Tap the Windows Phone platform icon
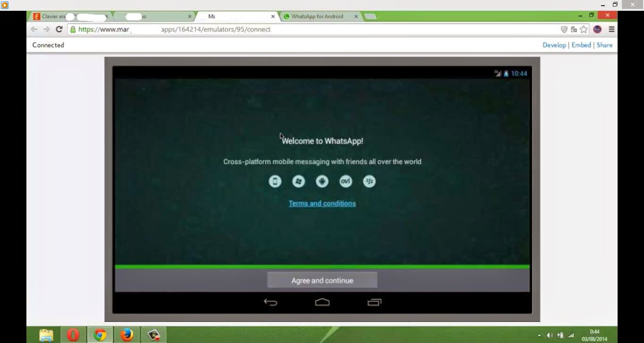The image size is (644, 343). [x=299, y=181]
